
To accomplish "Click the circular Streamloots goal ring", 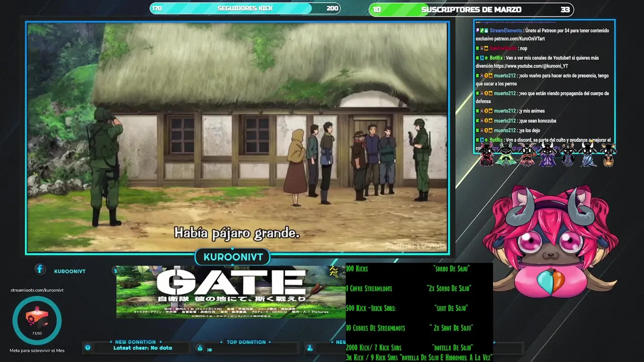I will tap(37, 320).
